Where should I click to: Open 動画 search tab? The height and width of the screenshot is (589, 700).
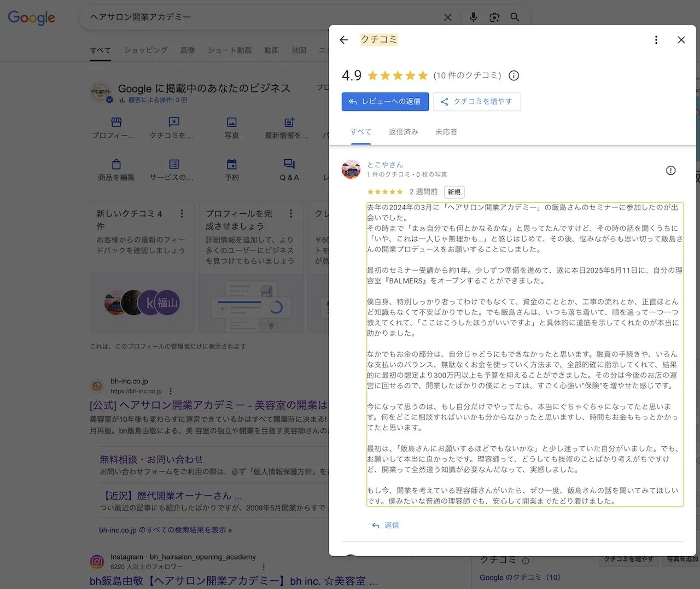[x=272, y=50]
